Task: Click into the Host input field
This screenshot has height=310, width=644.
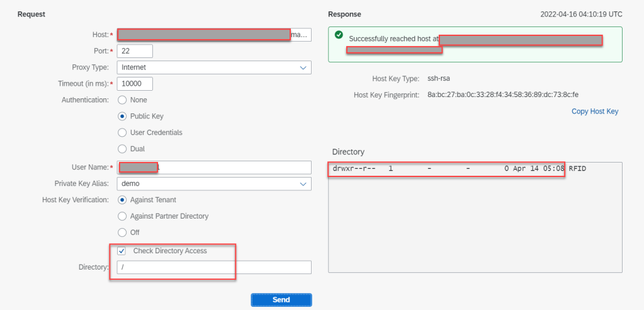Action: 214,34
